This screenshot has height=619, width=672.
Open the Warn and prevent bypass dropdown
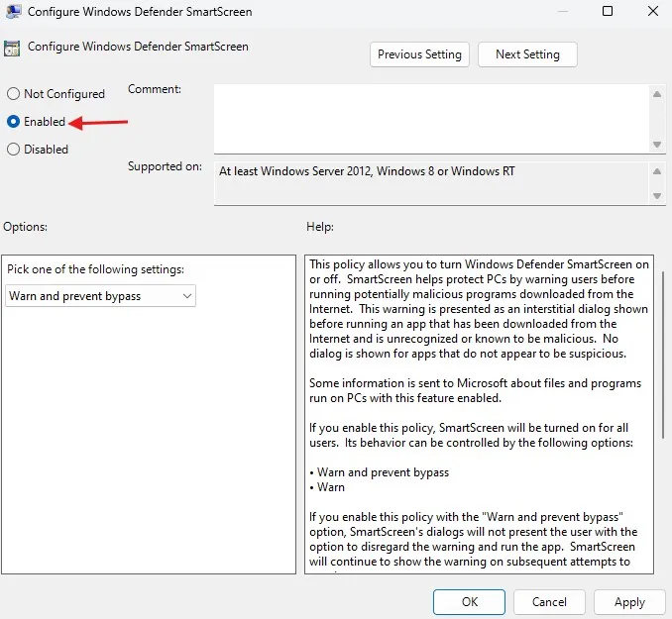pos(101,296)
